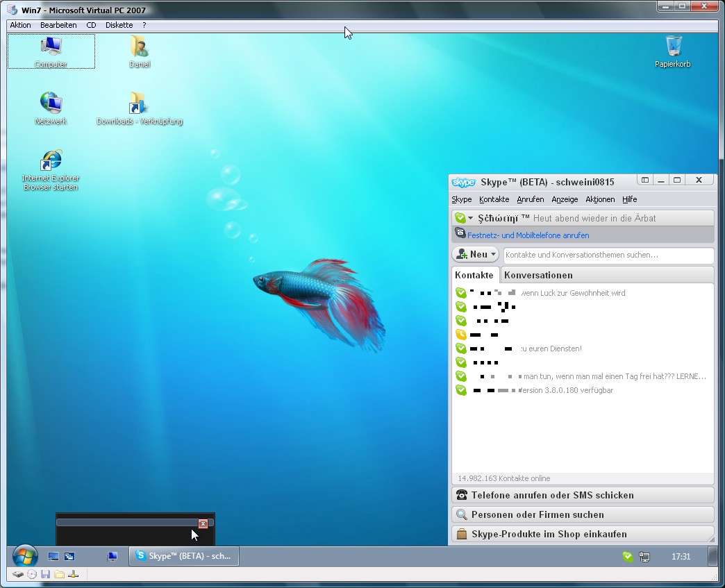The width and height of the screenshot is (725, 588).
Task: Click the hard disk icon in Virtual PC status bar
Action: [17, 574]
